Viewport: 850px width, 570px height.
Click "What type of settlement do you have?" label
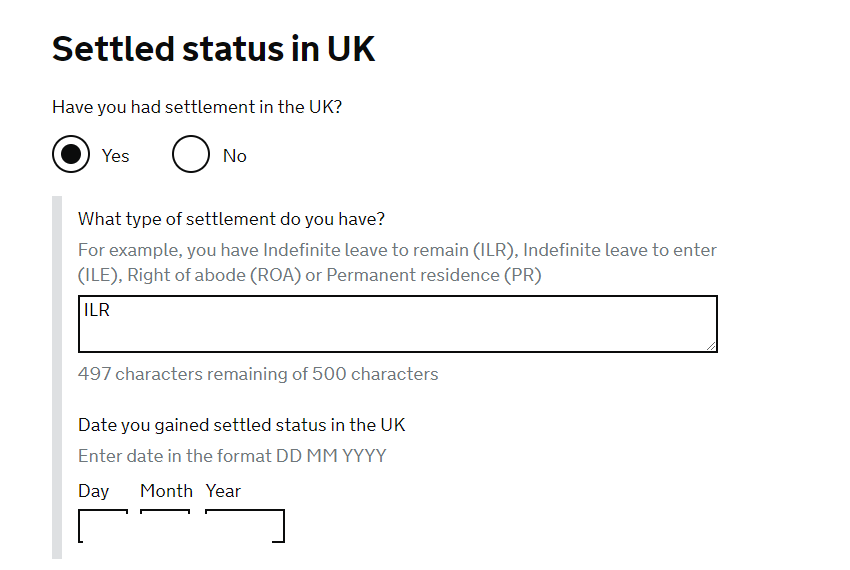click(x=232, y=219)
